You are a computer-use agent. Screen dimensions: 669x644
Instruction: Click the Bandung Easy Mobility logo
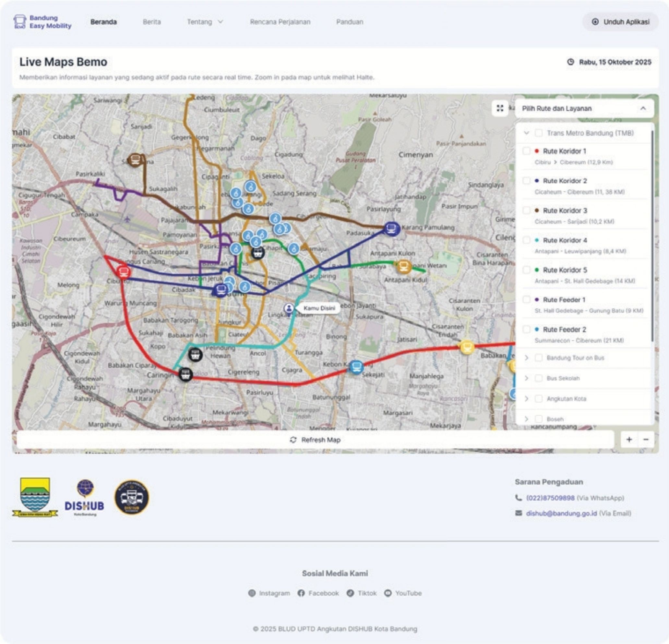[42, 22]
